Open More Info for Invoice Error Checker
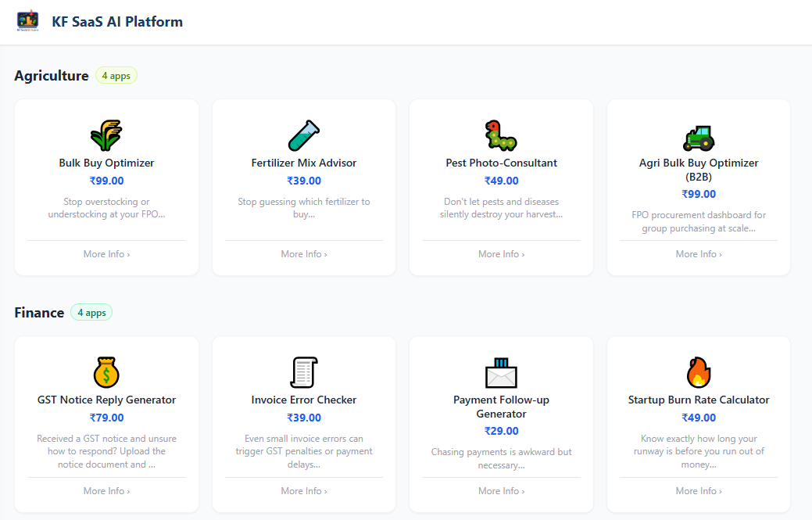This screenshot has height=520, width=812. [303, 490]
